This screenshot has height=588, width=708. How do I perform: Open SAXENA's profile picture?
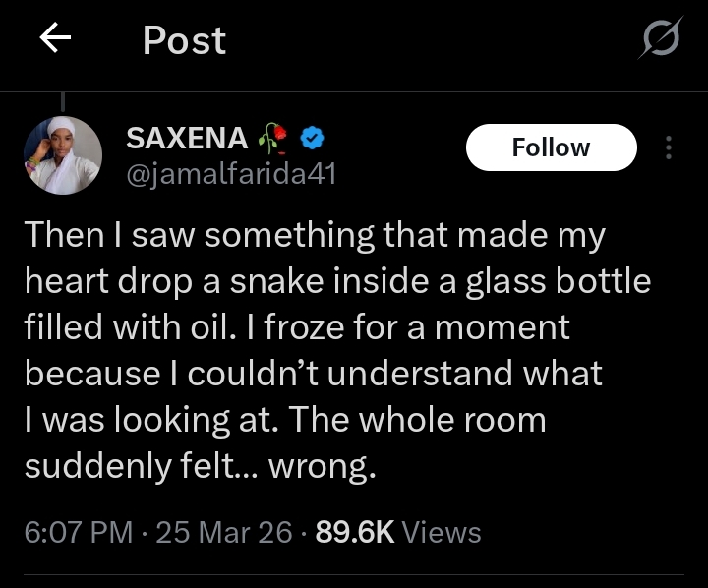point(62,154)
